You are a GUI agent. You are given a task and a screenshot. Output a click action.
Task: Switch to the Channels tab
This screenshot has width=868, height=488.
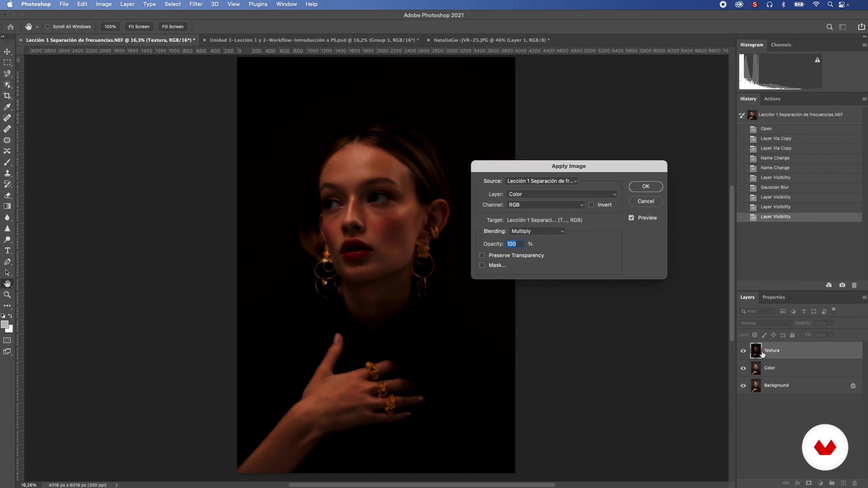pos(781,45)
